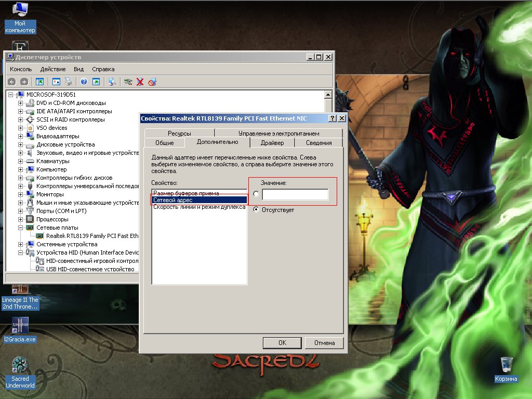This screenshot has width=532, height=399.
Task: Select Скорость линии и режим дуплекса property
Action: 199,207
